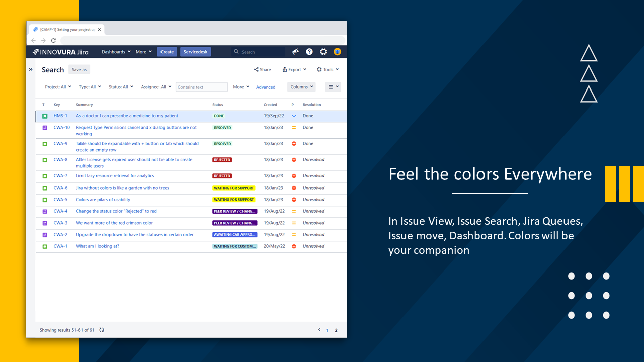Open the More filter criteria dropdown

(x=241, y=87)
